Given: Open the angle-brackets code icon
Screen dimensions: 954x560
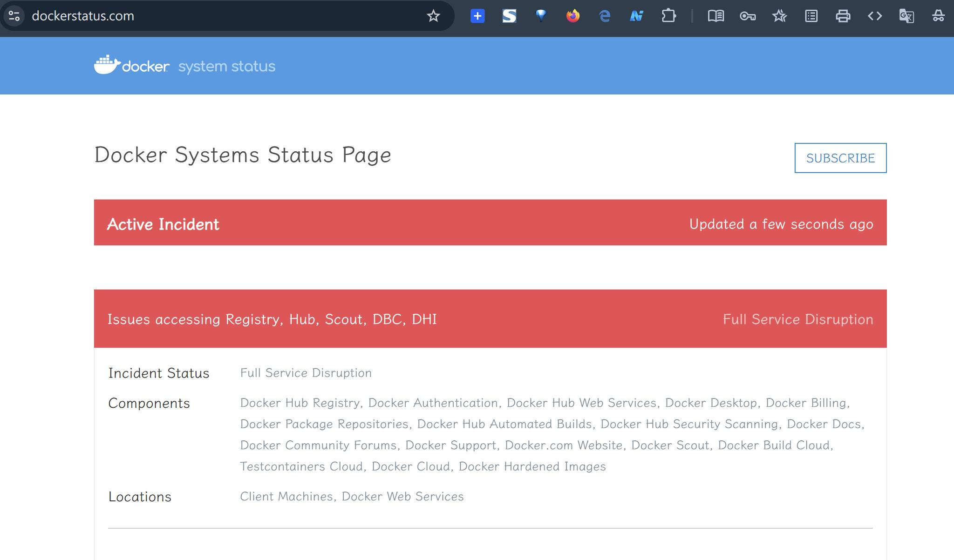Looking at the screenshot, I should point(875,16).
